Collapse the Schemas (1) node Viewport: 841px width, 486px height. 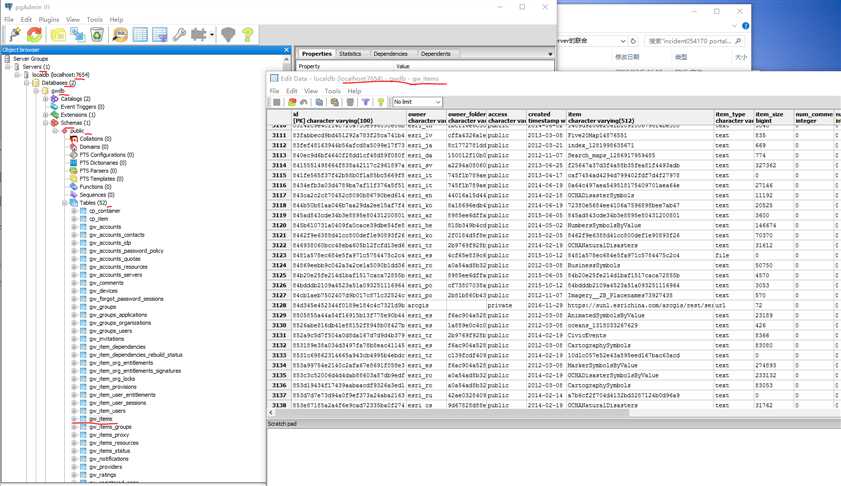pyautogui.click(x=46, y=123)
